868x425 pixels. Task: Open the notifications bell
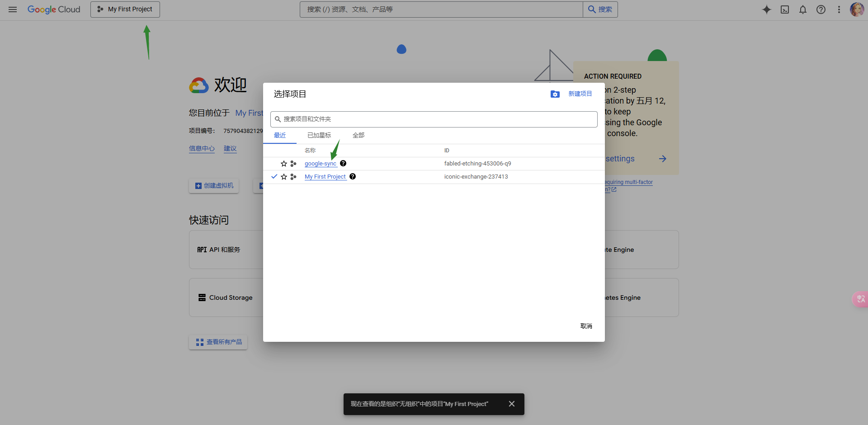click(803, 9)
